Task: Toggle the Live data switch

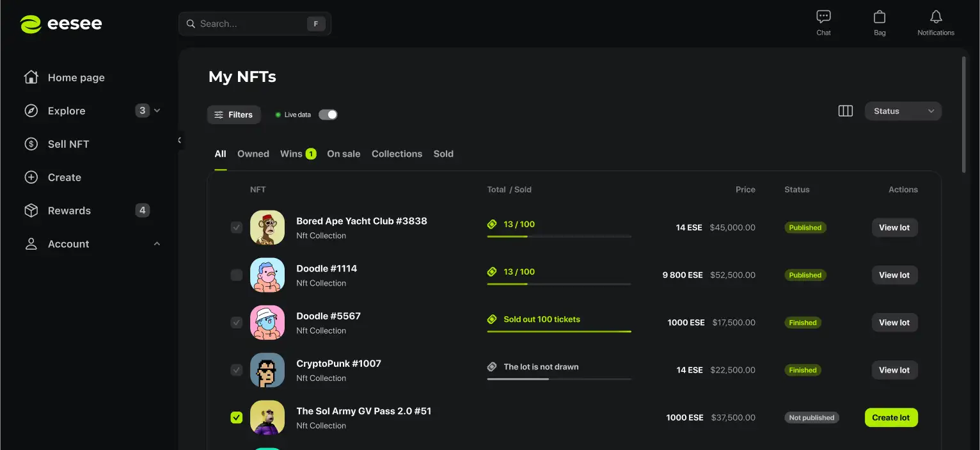Action: [x=328, y=115]
